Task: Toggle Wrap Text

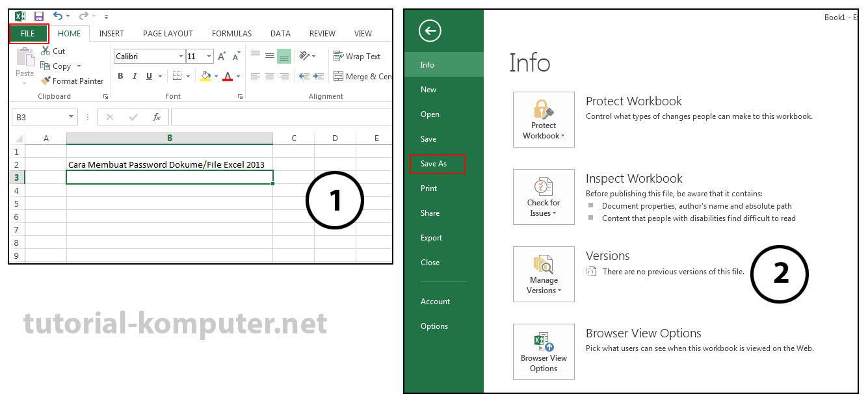Action: 357,57
